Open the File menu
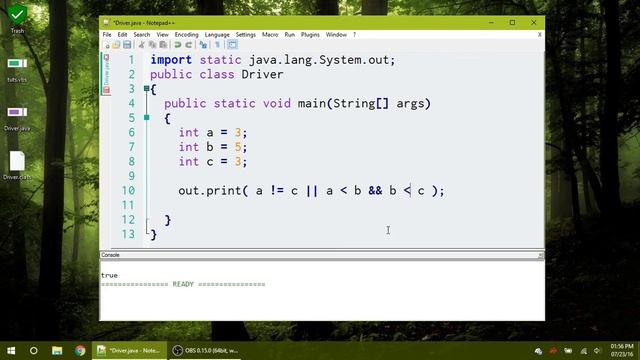The width and height of the screenshot is (640, 360). (107, 35)
